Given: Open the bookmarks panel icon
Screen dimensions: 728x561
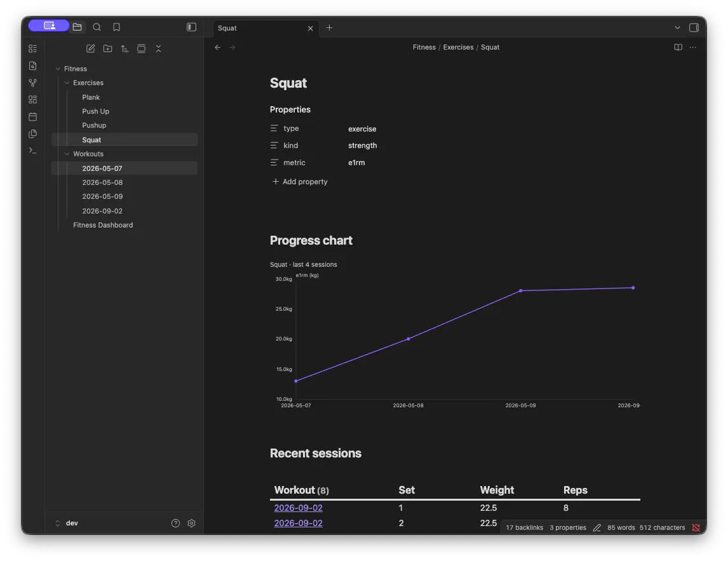Looking at the screenshot, I should point(116,27).
